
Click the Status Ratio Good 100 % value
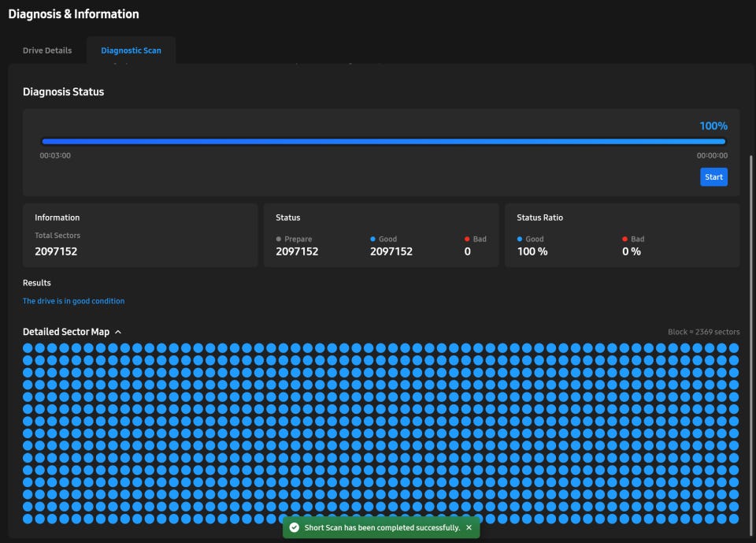[532, 251]
